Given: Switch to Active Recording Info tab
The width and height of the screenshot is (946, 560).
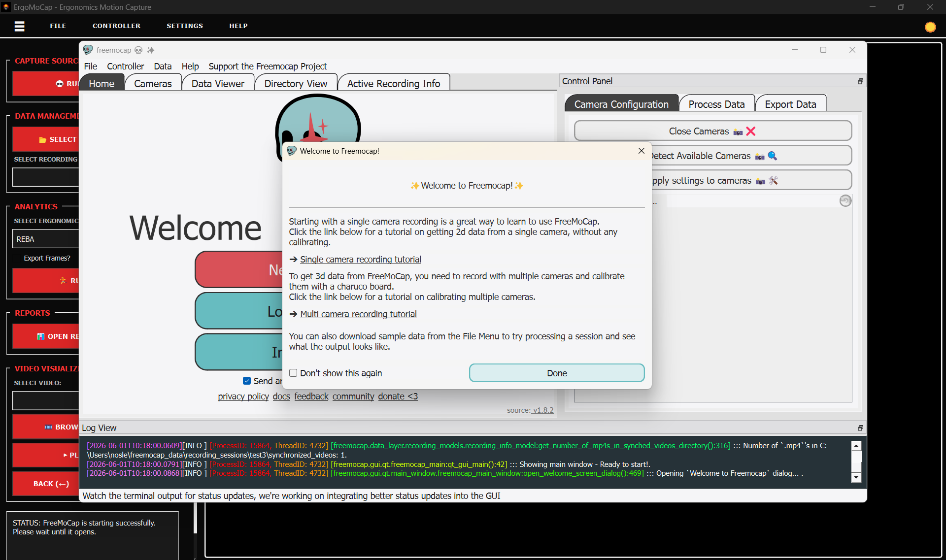Looking at the screenshot, I should 394,83.
